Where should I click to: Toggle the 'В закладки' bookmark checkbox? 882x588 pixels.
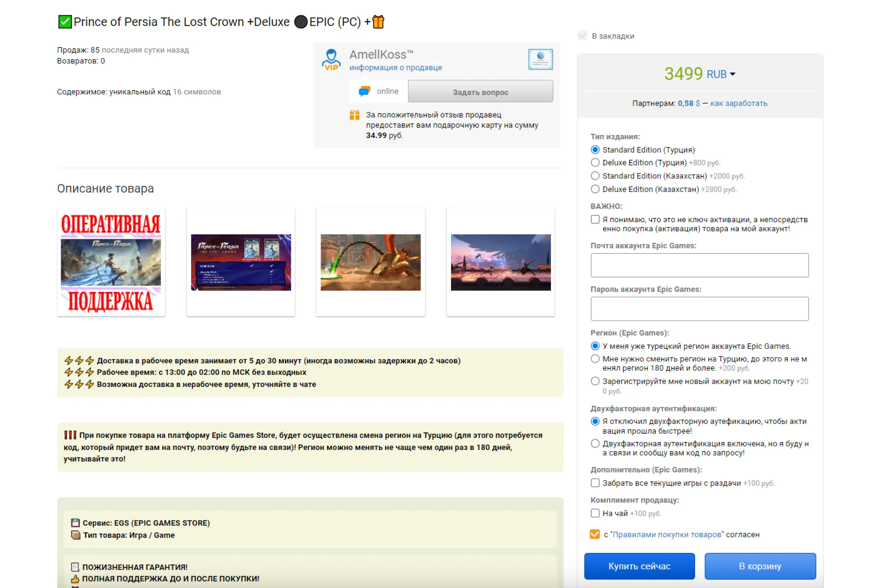[x=582, y=36]
